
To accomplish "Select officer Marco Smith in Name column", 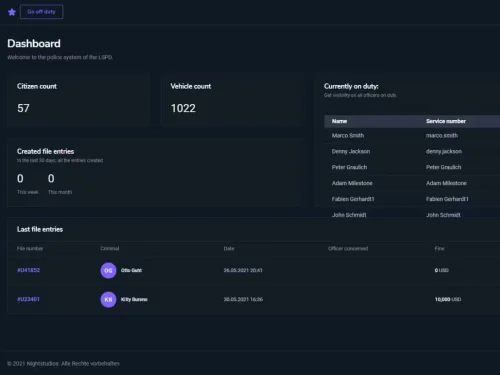I will [x=348, y=135].
